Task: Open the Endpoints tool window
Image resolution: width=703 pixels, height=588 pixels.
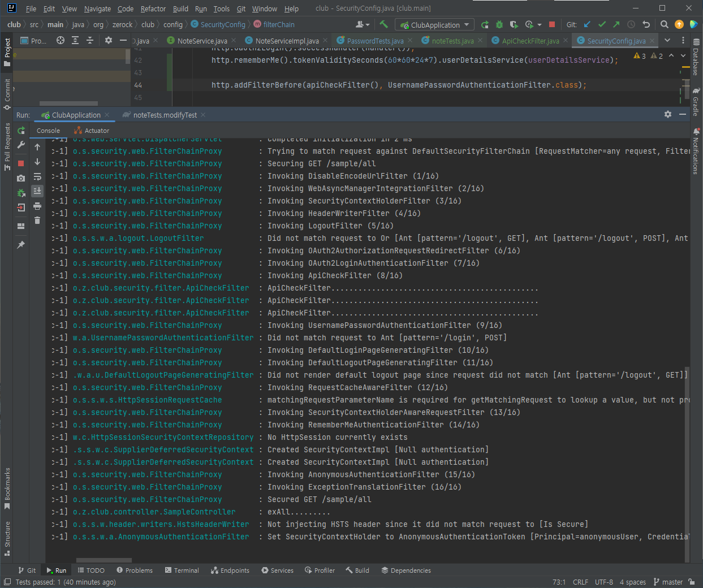Action: pyautogui.click(x=230, y=570)
